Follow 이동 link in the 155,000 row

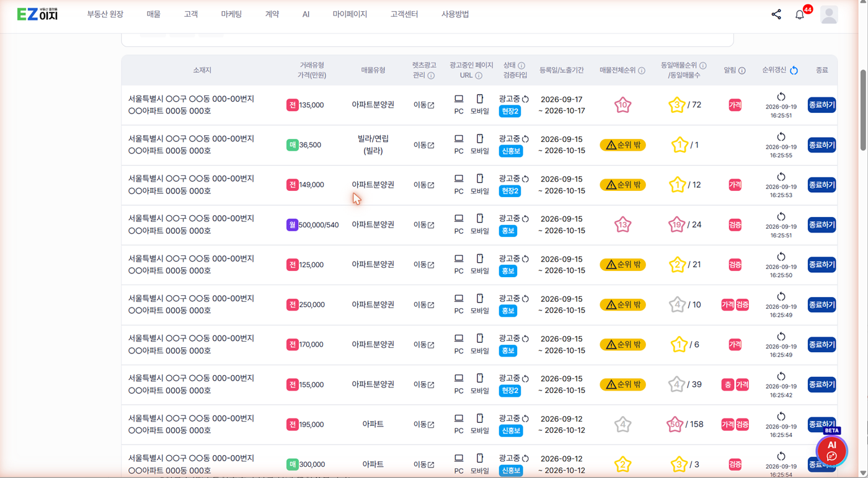click(424, 385)
